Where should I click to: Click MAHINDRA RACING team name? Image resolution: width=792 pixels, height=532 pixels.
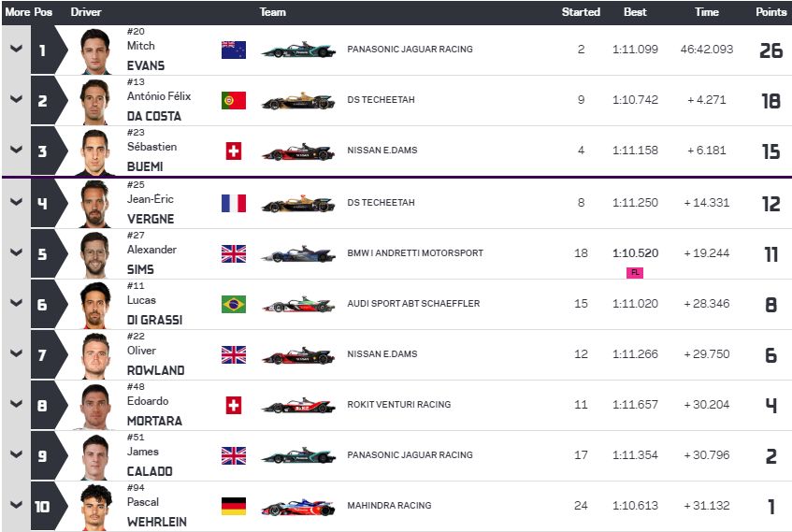pos(389,506)
